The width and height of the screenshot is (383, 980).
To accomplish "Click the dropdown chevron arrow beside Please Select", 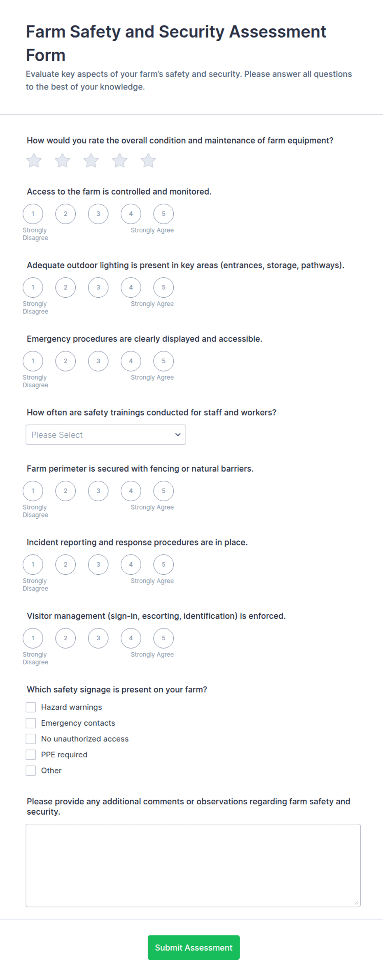I will click(178, 435).
